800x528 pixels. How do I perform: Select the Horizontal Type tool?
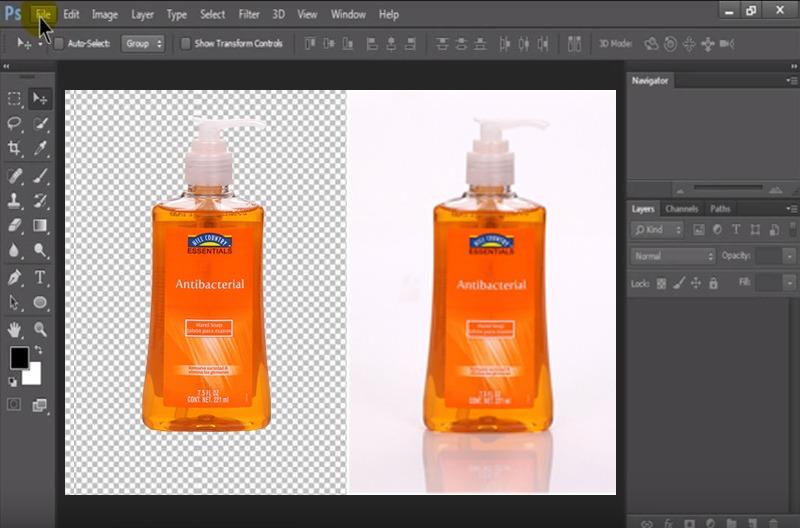coord(40,278)
